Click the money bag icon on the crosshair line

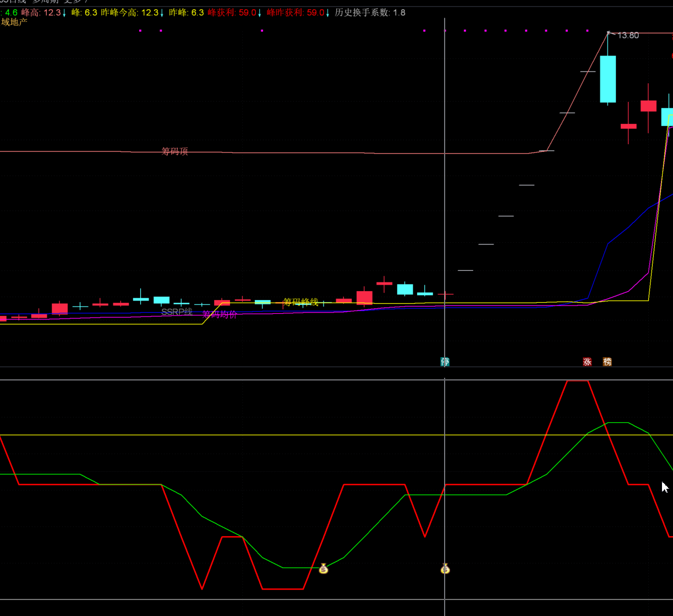coord(445,569)
